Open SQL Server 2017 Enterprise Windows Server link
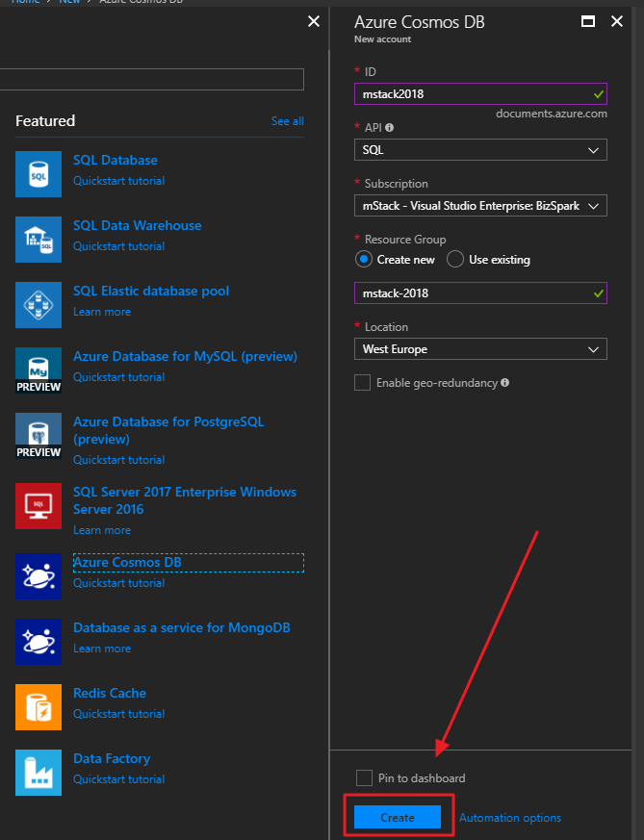The height and width of the screenshot is (840, 644). pyautogui.click(x=185, y=500)
